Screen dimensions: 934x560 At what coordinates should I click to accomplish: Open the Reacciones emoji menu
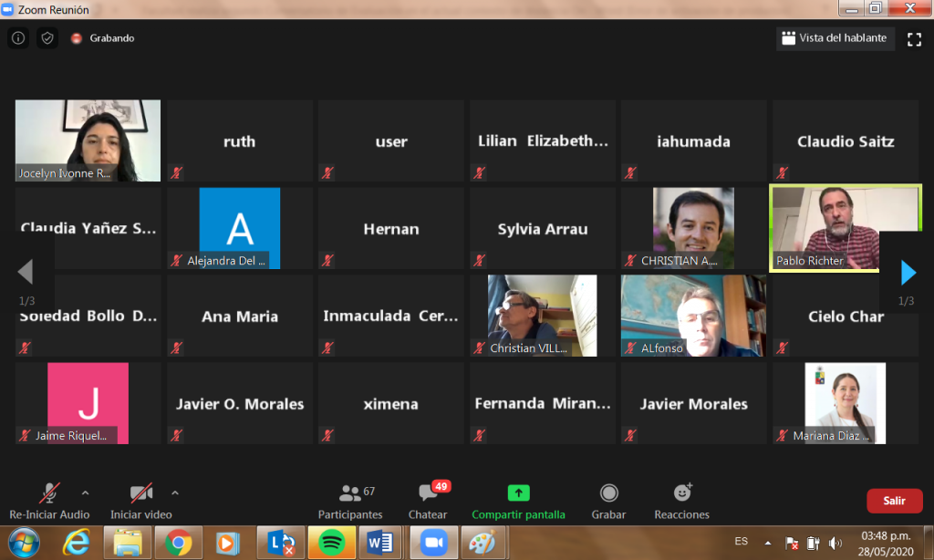pyautogui.click(x=681, y=493)
